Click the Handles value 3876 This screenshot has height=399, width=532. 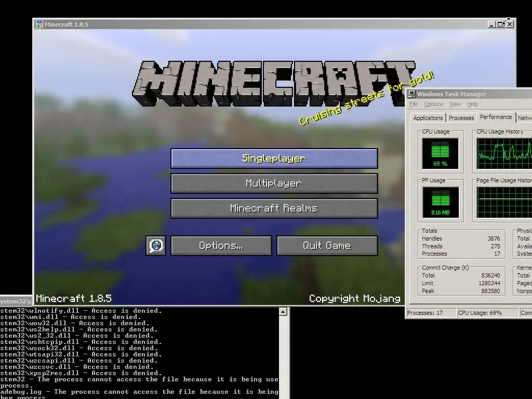494,238
